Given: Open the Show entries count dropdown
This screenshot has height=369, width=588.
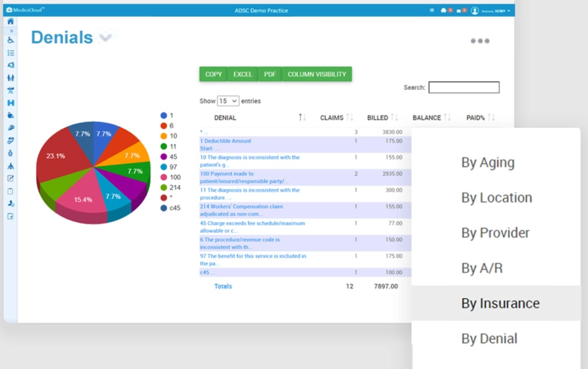Looking at the screenshot, I should click(x=228, y=101).
